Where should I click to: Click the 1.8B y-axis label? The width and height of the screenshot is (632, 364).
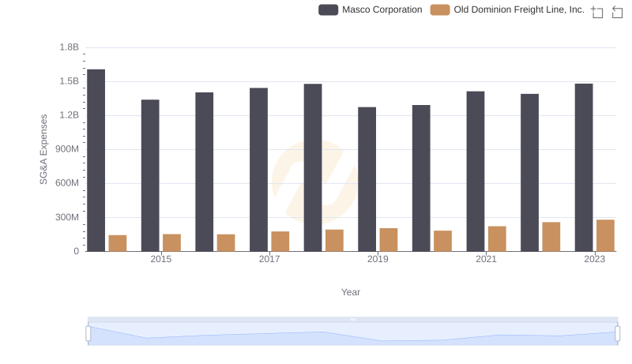click(70, 47)
